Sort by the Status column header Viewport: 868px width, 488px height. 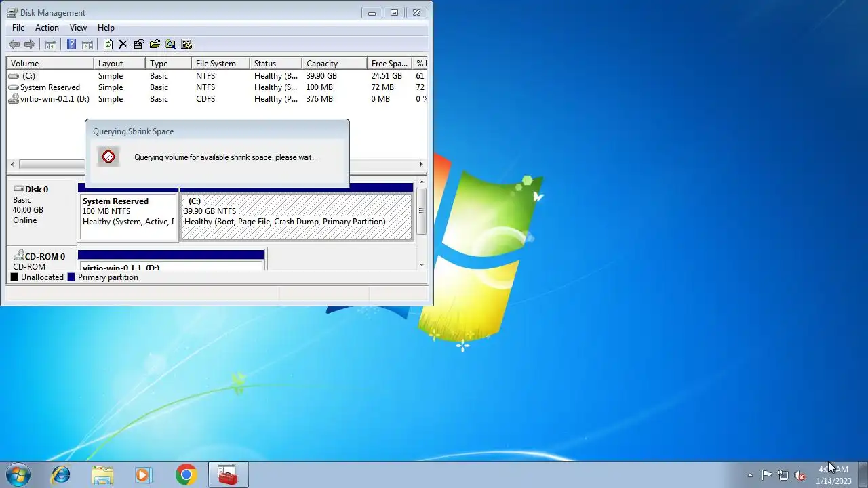tap(276, 64)
